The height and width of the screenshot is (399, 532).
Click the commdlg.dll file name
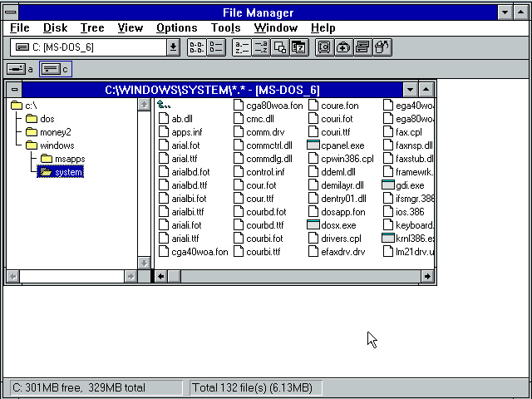(x=269, y=159)
